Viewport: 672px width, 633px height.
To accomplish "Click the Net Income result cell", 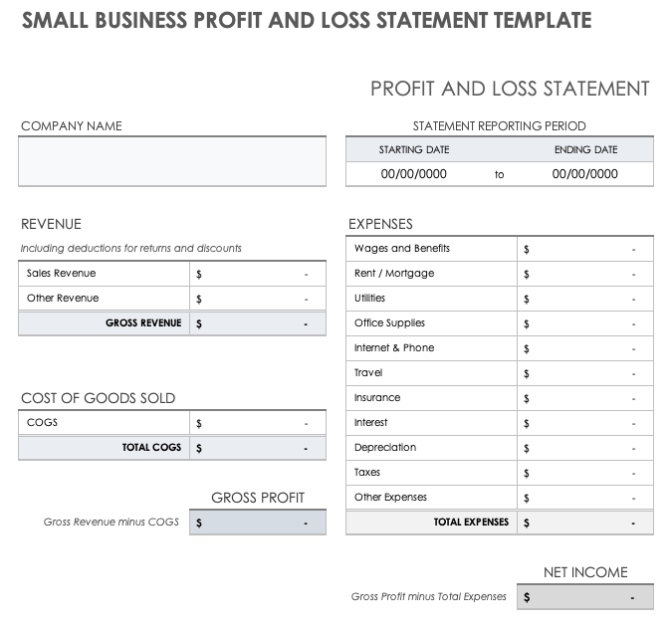I will (x=584, y=597).
